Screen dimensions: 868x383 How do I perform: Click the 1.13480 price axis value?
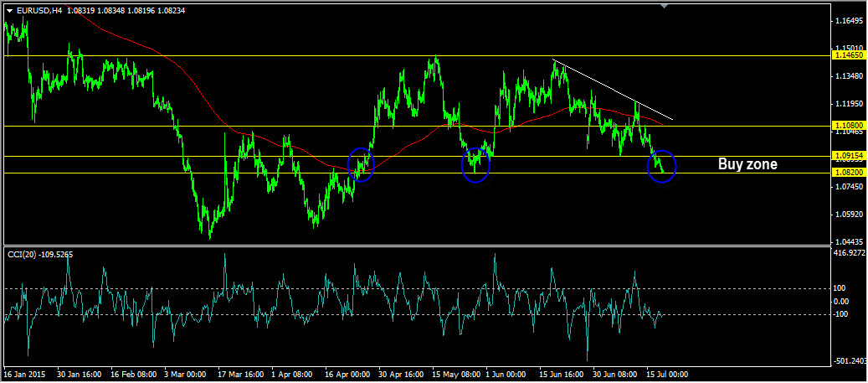pos(850,76)
